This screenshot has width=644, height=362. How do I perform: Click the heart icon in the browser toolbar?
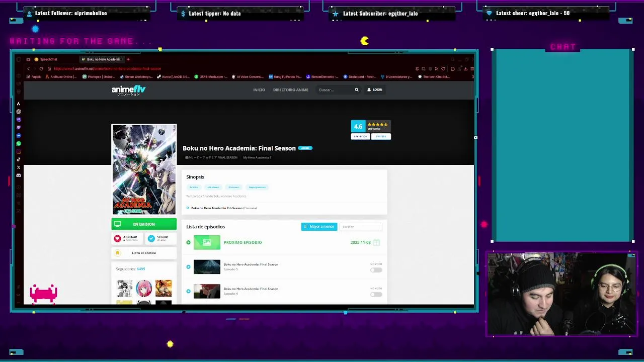click(443, 69)
